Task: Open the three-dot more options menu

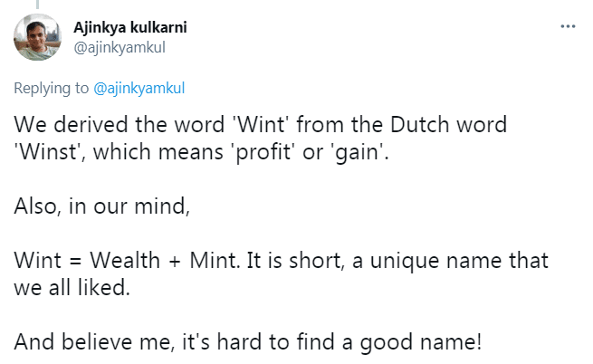Action: click(568, 26)
